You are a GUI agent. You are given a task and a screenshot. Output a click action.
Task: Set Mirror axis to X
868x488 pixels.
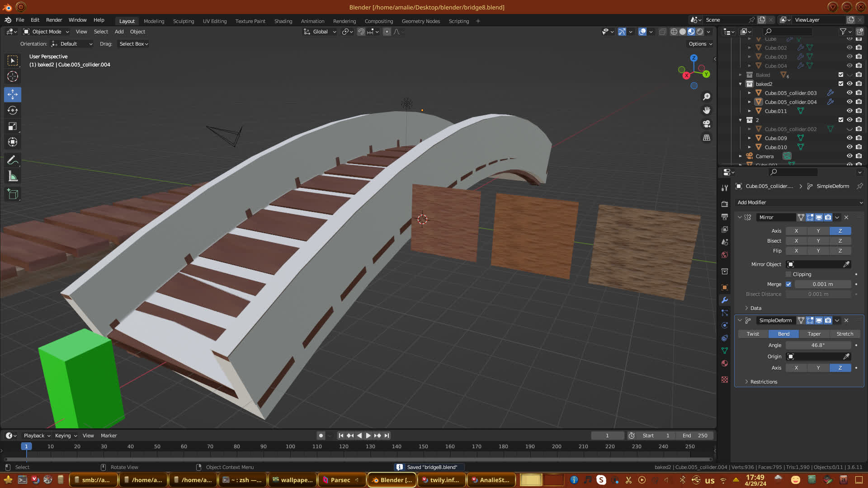[796, 231]
